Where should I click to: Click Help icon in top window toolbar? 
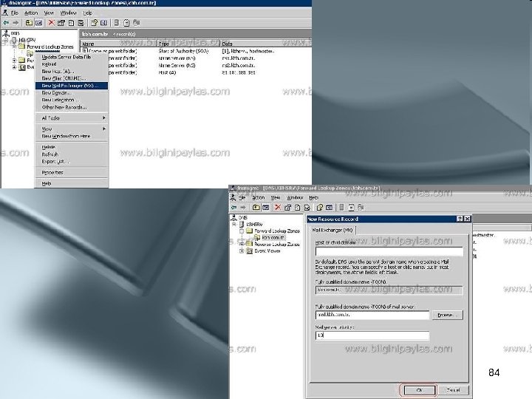coord(94,23)
